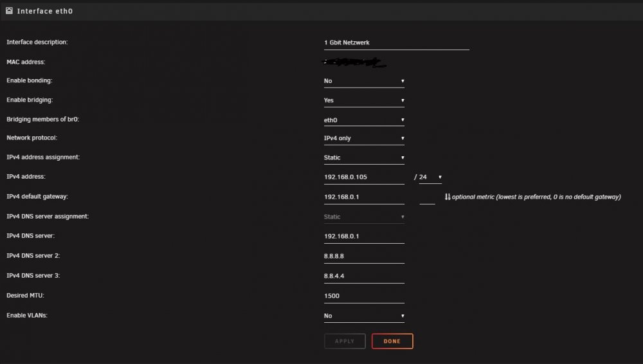The image size is (643, 364).
Task: Click the APPLY button
Action: click(x=345, y=341)
